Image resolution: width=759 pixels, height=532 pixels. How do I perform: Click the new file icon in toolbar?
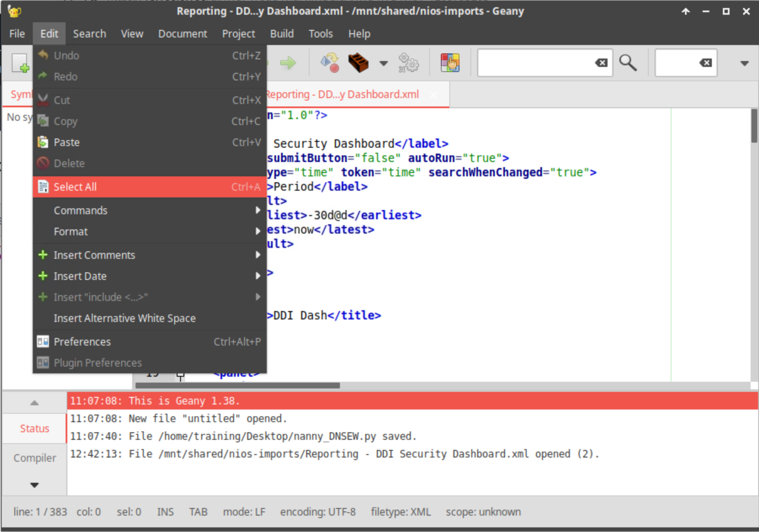[20, 63]
